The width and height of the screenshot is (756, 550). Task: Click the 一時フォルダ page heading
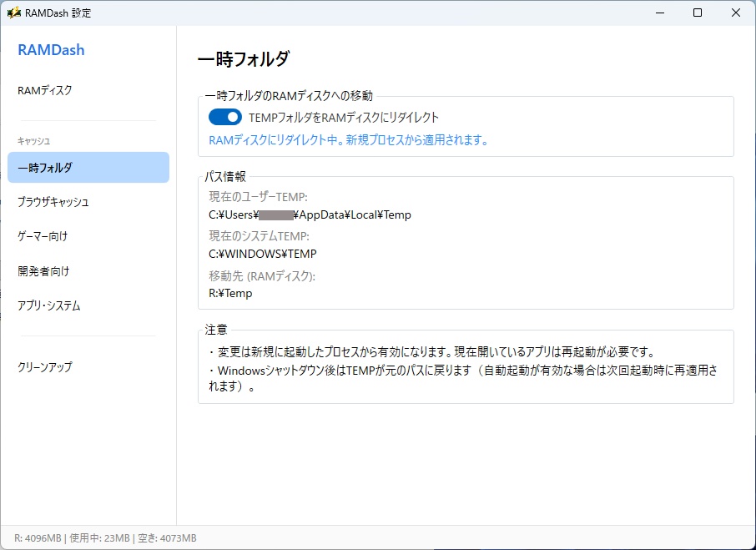(244, 58)
